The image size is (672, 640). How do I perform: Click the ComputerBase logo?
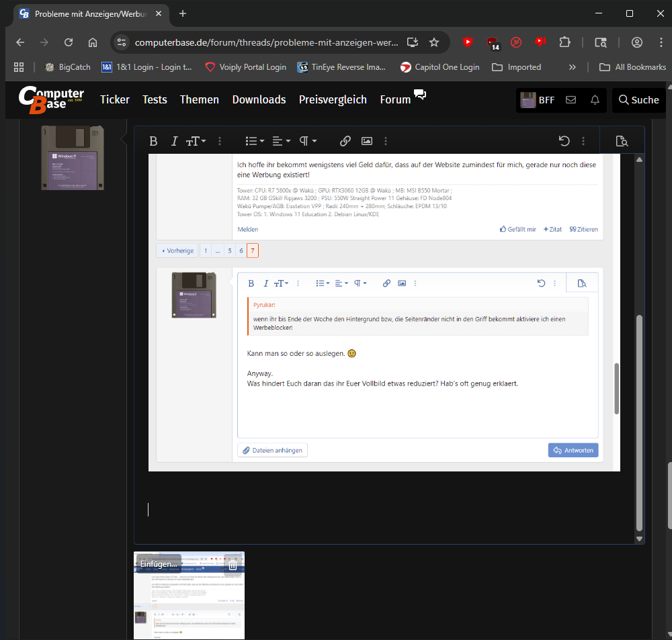(51, 99)
